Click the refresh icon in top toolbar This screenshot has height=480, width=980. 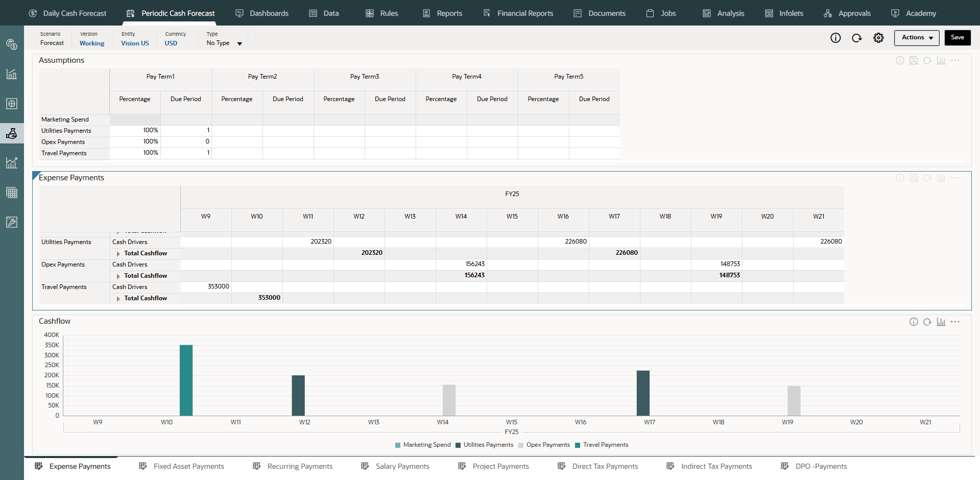[857, 38]
